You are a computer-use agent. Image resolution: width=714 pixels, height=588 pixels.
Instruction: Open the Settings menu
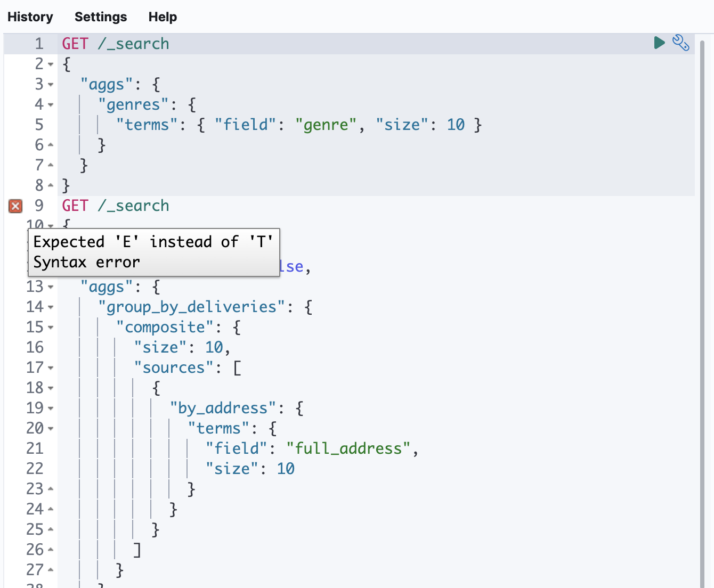point(100,17)
